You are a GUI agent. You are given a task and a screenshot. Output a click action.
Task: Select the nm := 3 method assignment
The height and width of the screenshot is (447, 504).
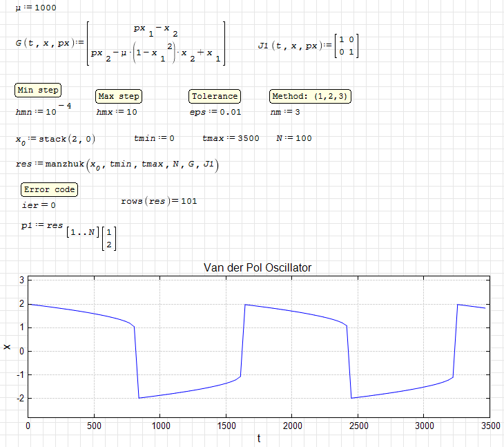[x=285, y=112]
